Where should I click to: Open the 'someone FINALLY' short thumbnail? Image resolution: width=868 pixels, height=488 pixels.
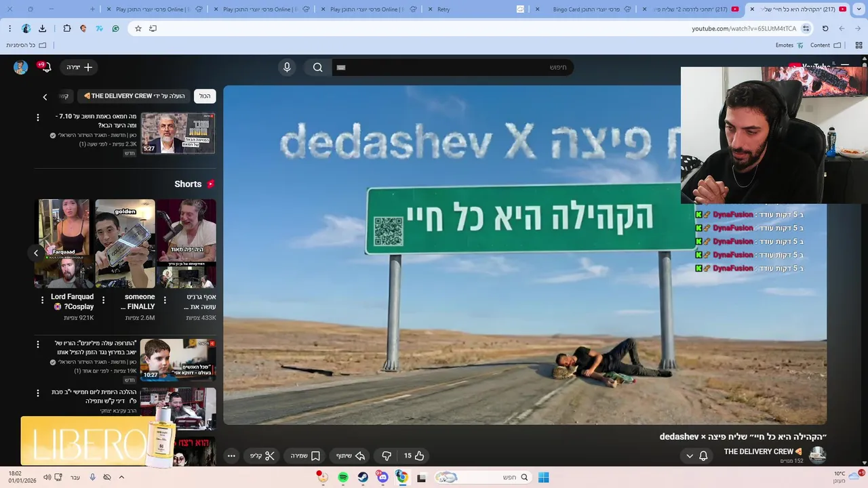[x=125, y=243]
